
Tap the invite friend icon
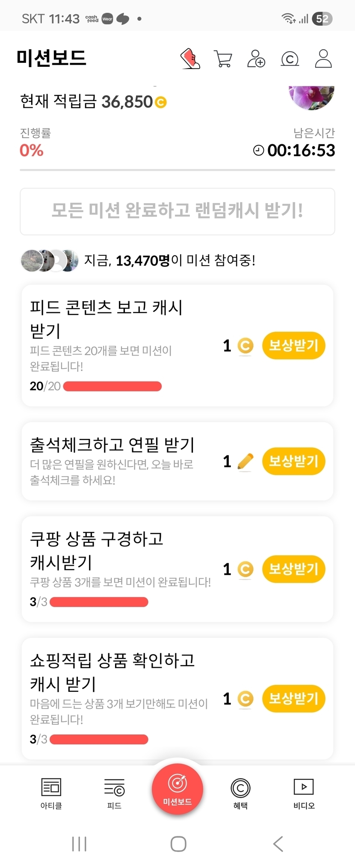point(256,59)
